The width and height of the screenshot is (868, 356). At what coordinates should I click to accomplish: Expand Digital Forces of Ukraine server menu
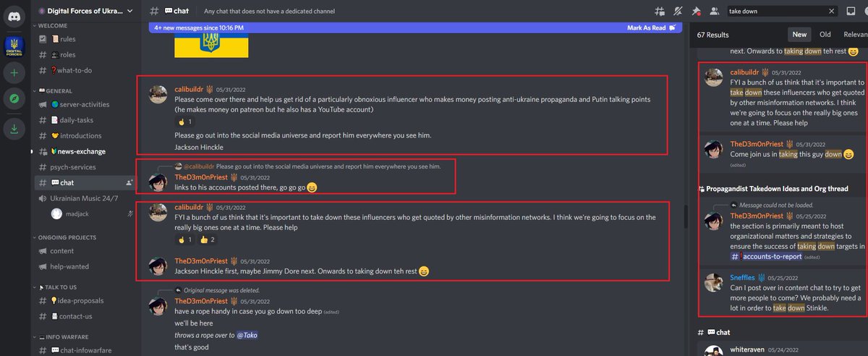point(85,11)
